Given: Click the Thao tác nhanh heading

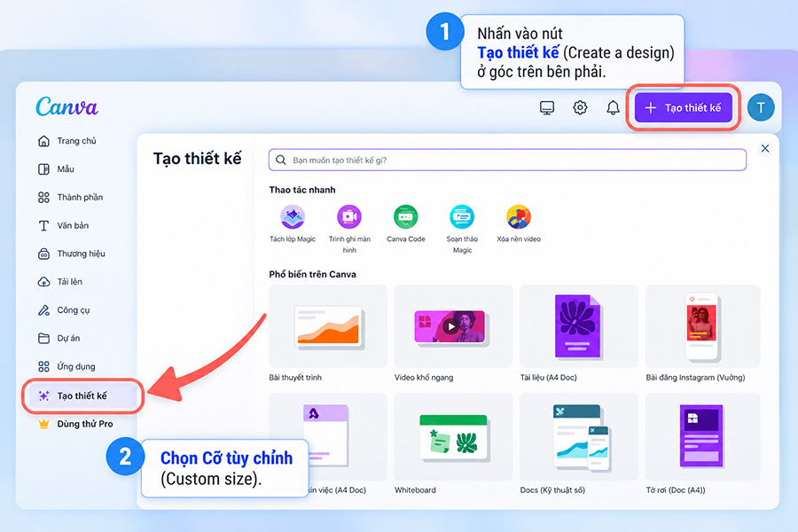Looking at the screenshot, I should [302, 190].
